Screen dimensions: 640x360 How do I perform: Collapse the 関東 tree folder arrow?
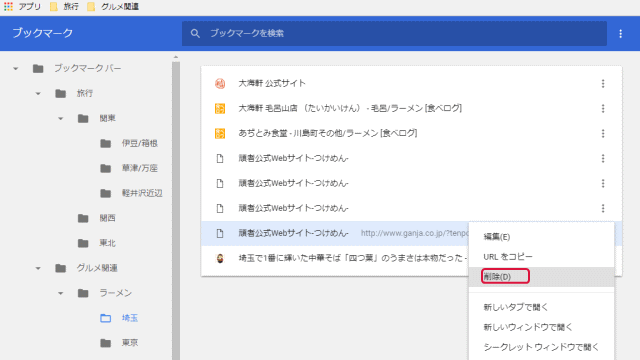click(60, 118)
